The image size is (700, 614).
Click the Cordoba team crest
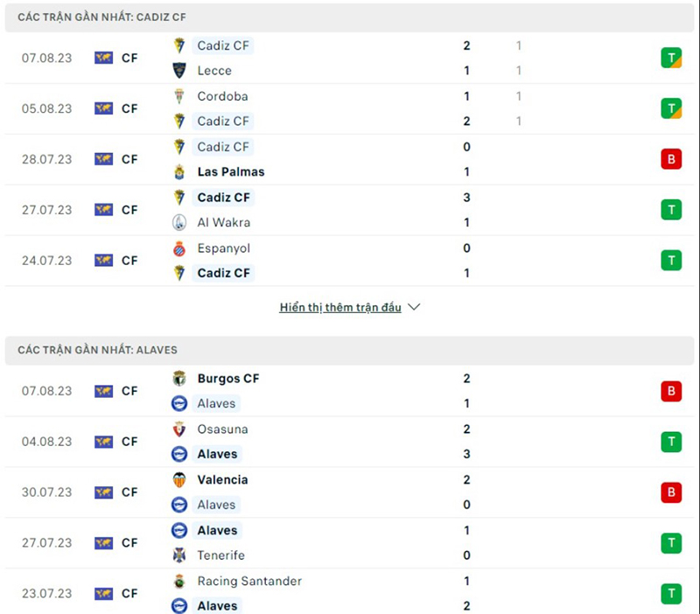click(x=179, y=96)
